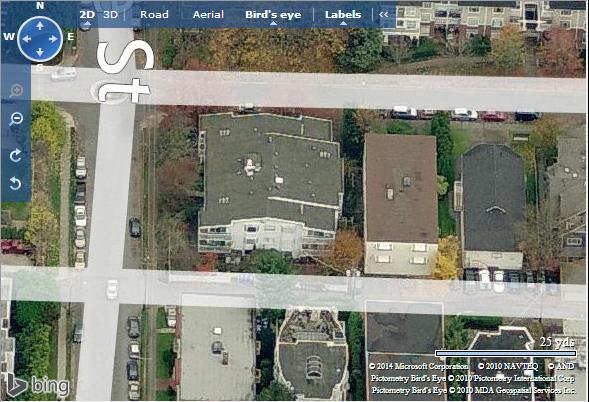The height and width of the screenshot is (402, 589).
Task: Pan the map north with up arrow
Action: (40, 26)
